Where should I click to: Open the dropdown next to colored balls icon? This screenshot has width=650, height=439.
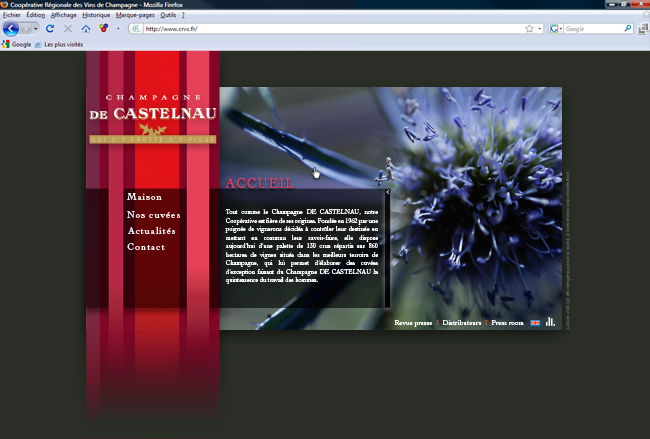pyautogui.click(x=118, y=29)
